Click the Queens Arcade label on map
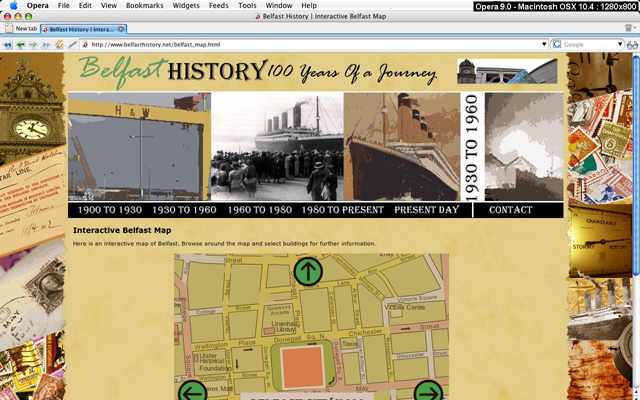The image size is (640, 400). (280, 310)
